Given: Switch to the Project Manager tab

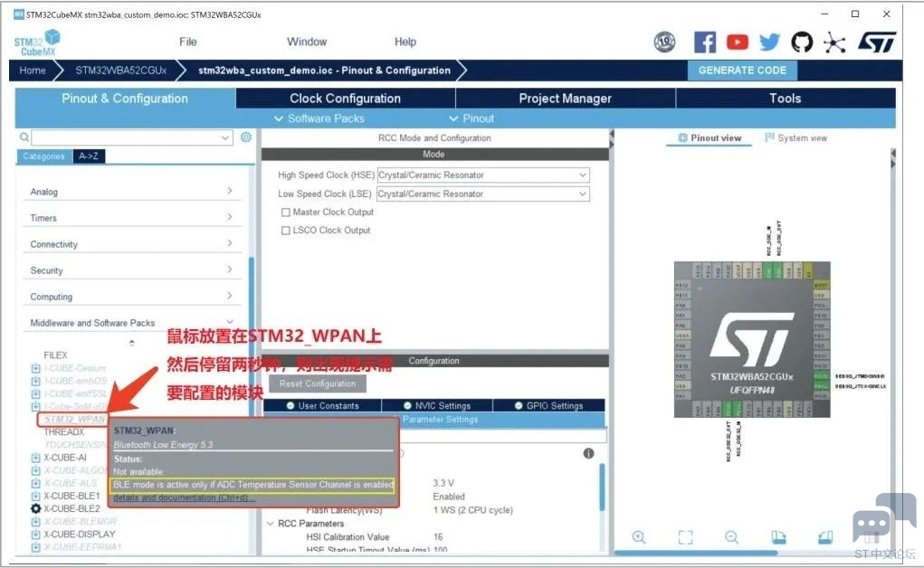Looking at the screenshot, I should [x=565, y=99].
